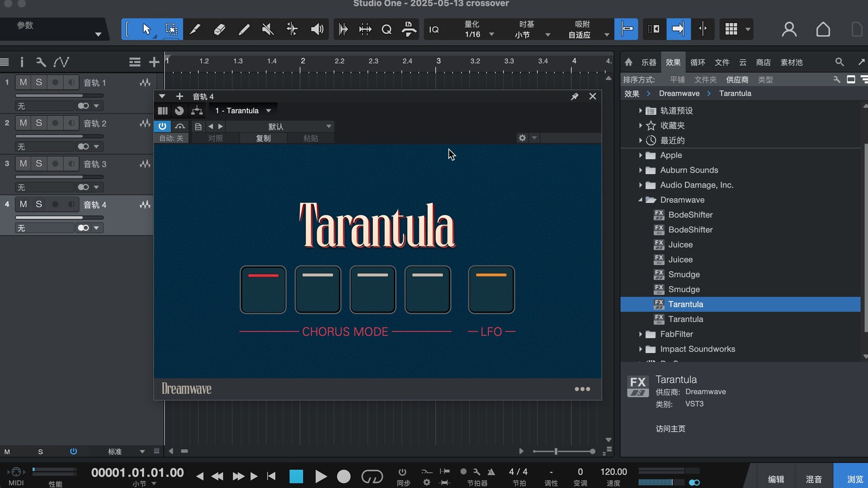The width and height of the screenshot is (868, 488).
Task: Click the 复制 copy button
Action: point(263,138)
